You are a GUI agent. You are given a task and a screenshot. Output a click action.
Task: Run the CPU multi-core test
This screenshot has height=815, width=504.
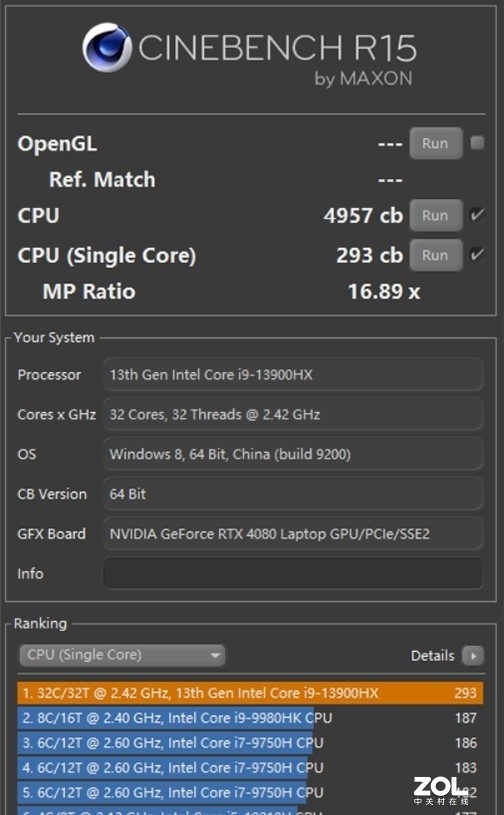tap(435, 215)
